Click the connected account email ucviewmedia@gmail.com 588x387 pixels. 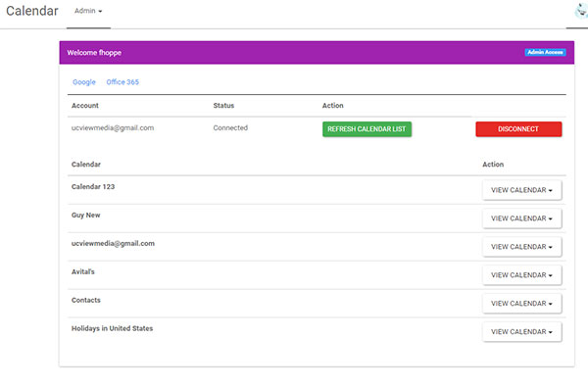click(113, 128)
